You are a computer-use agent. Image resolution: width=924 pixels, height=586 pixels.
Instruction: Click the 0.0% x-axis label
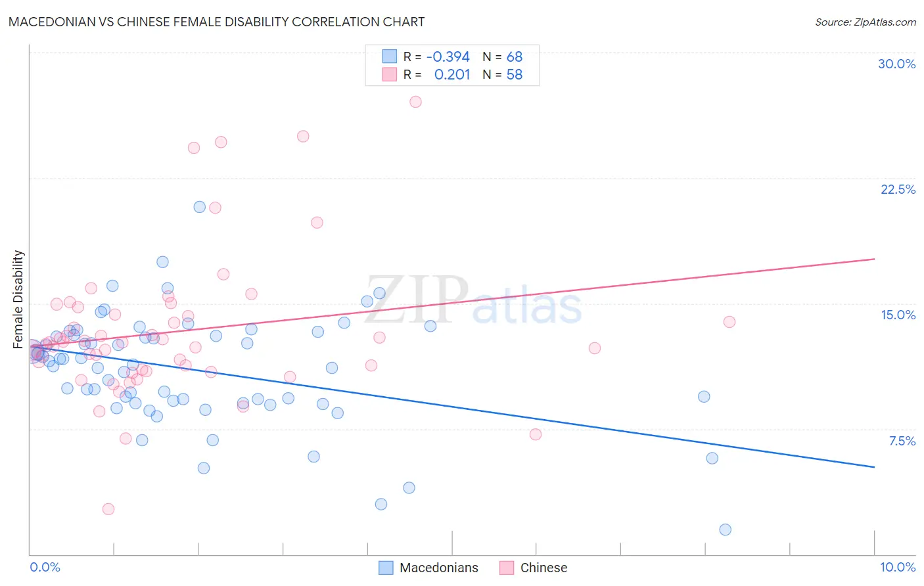tap(45, 567)
